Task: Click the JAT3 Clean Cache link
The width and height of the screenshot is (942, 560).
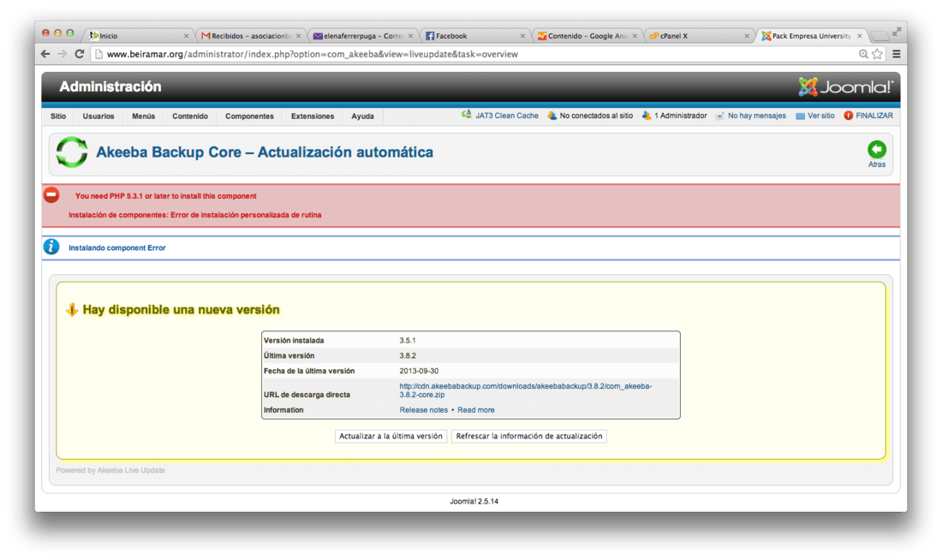Action: tap(507, 116)
